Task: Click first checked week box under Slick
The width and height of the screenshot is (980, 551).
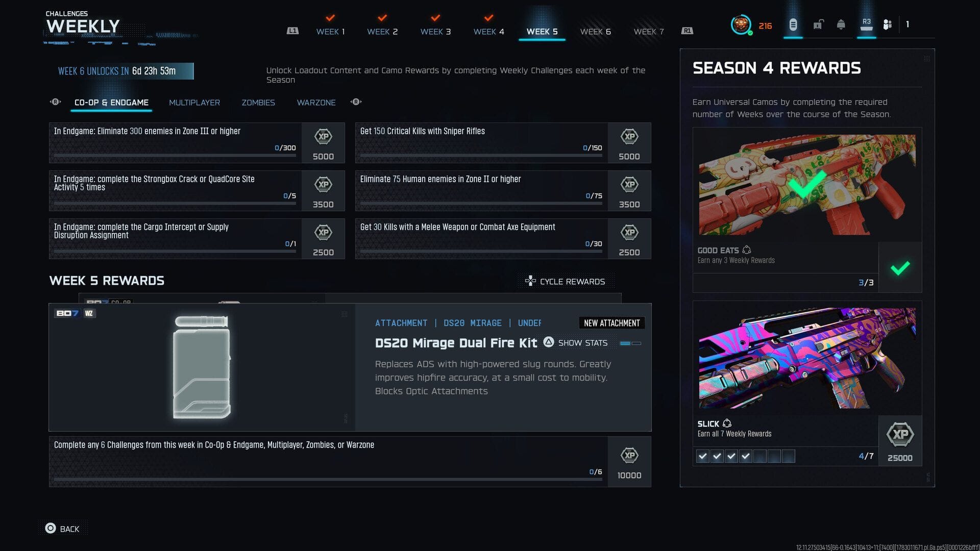Action: click(x=703, y=456)
